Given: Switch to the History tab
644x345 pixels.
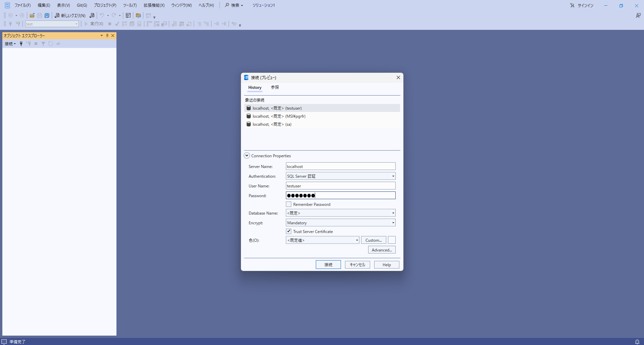Looking at the screenshot, I should 255,88.
